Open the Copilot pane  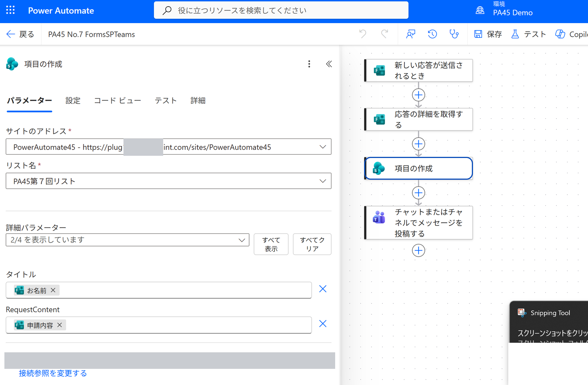click(571, 34)
